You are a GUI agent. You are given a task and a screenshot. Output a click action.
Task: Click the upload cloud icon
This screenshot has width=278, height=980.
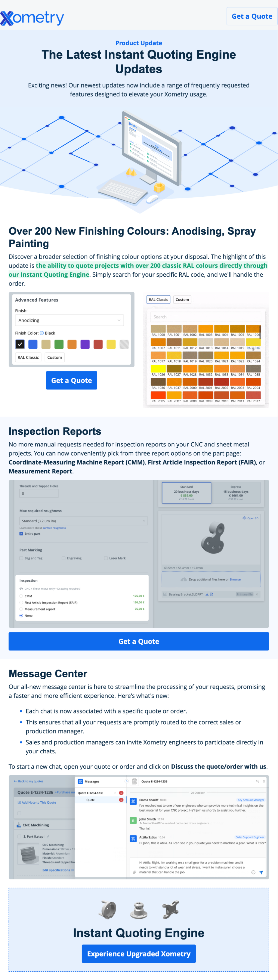pyautogui.click(x=183, y=579)
